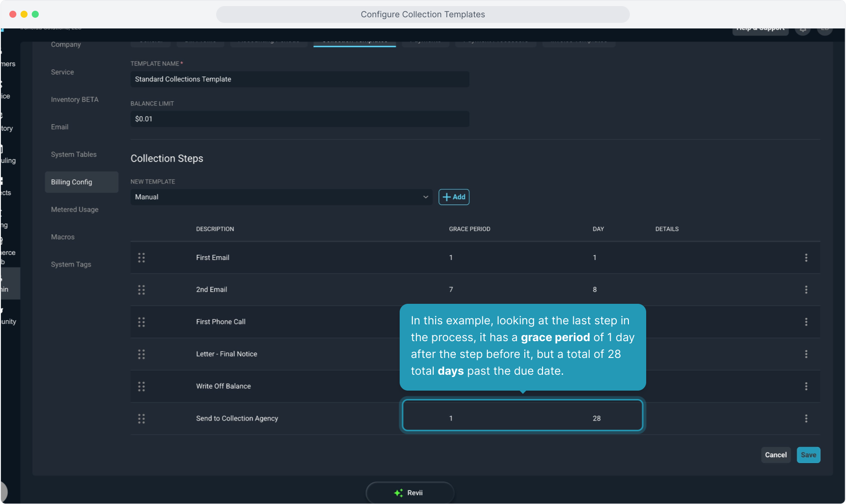Click the Add step button
The height and width of the screenshot is (504, 846).
coord(454,197)
